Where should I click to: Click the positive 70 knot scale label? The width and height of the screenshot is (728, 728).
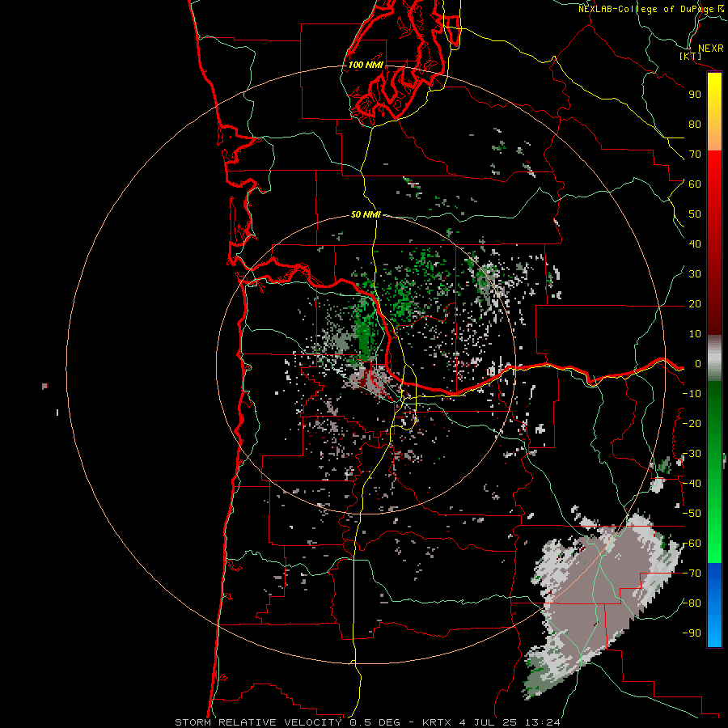[695, 154]
